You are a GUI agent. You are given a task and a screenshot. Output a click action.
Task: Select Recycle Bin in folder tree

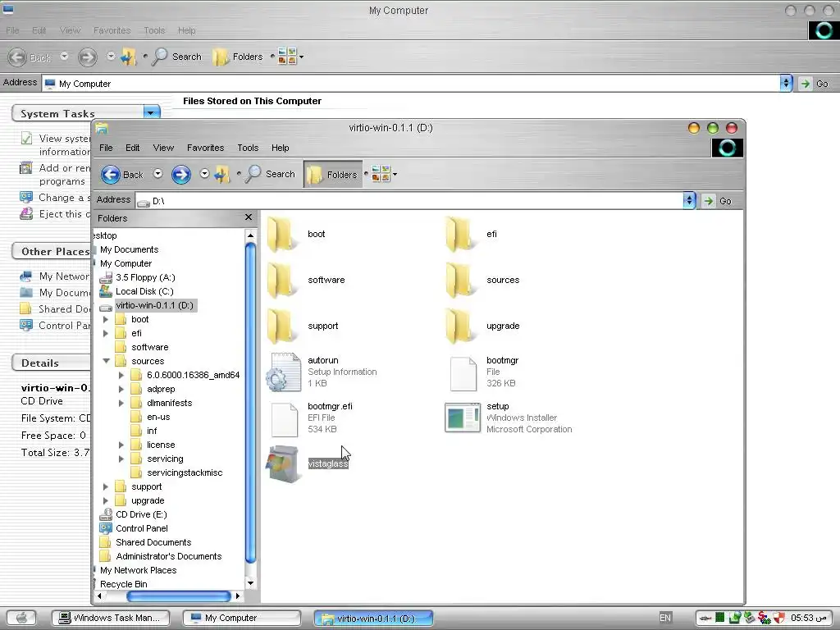123,584
